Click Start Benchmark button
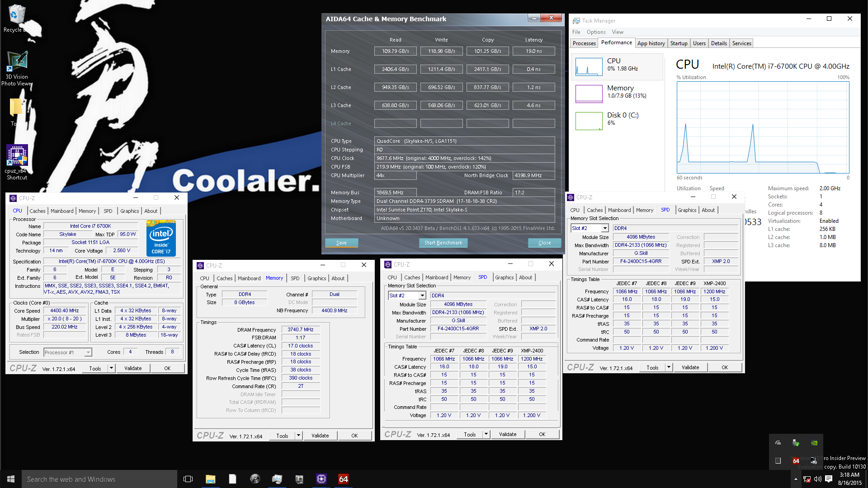868x488 pixels. pyautogui.click(x=443, y=243)
